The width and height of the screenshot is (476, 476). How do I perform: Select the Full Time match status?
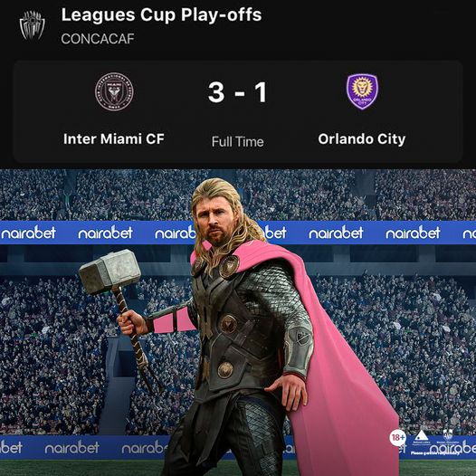click(x=238, y=142)
